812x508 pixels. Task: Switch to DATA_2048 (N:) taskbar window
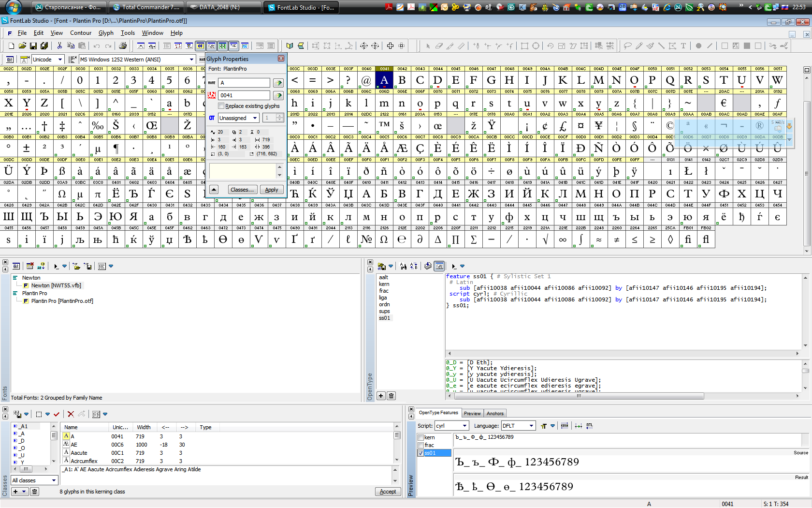(223, 7)
